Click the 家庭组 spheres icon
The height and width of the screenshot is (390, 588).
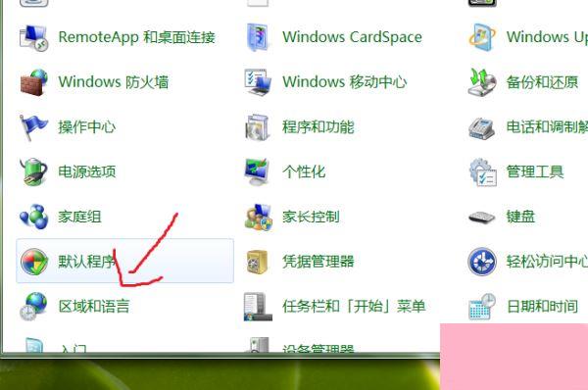pyautogui.click(x=33, y=217)
